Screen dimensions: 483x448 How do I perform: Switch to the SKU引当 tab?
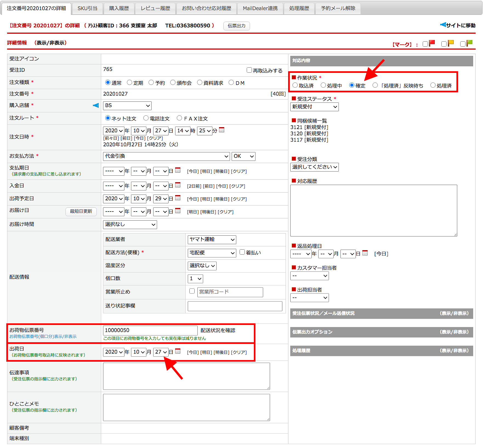pyautogui.click(x=87, y=8)
